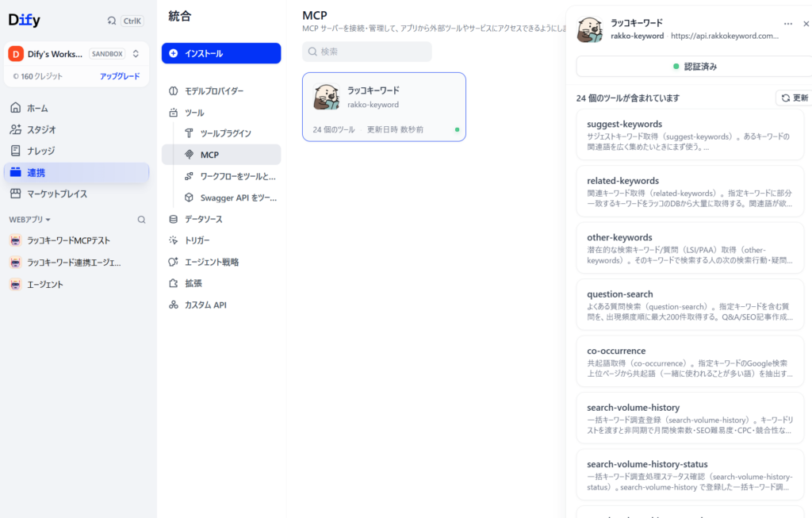
Task: Click the アップグレード link
Action: 120,76
